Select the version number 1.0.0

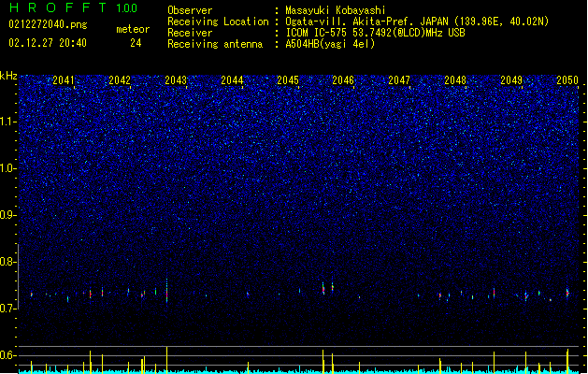[127, 8]
